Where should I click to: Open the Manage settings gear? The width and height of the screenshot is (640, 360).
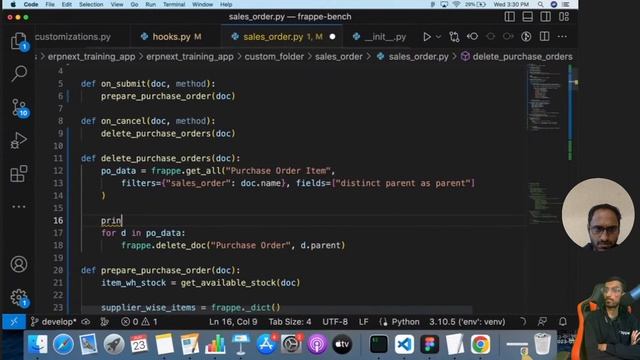click(19, 298)
